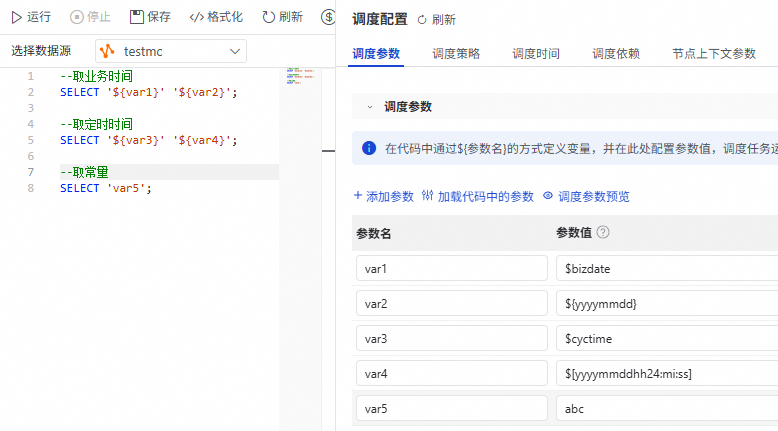The image size is (778, 431).
Task: Click the var5 parameter name field
Action: pyautogui.click(x=452, y=408)
